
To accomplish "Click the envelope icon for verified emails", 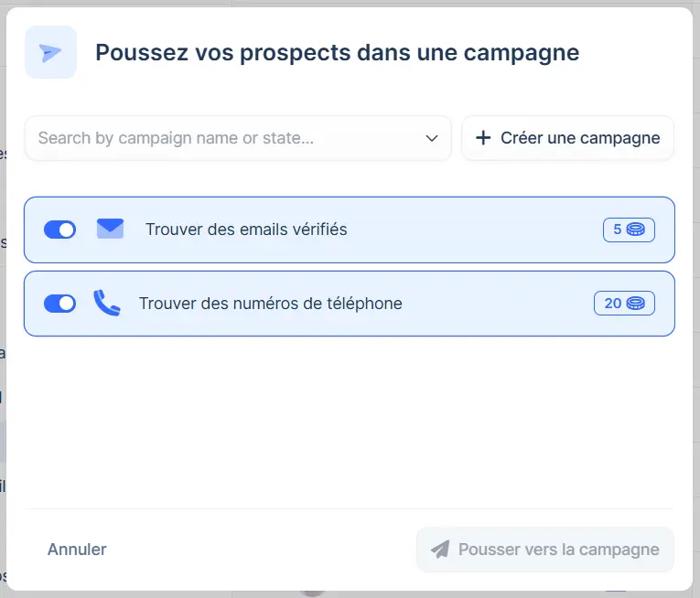I will pyautogui.click(x=110, y=229).
